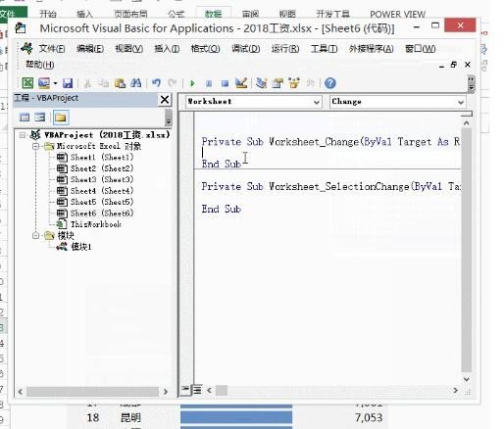Image resolution: width=504 pixels, height=429 pixels.
Task: Open the 视图(V) menu
Action: coord(129,49)
